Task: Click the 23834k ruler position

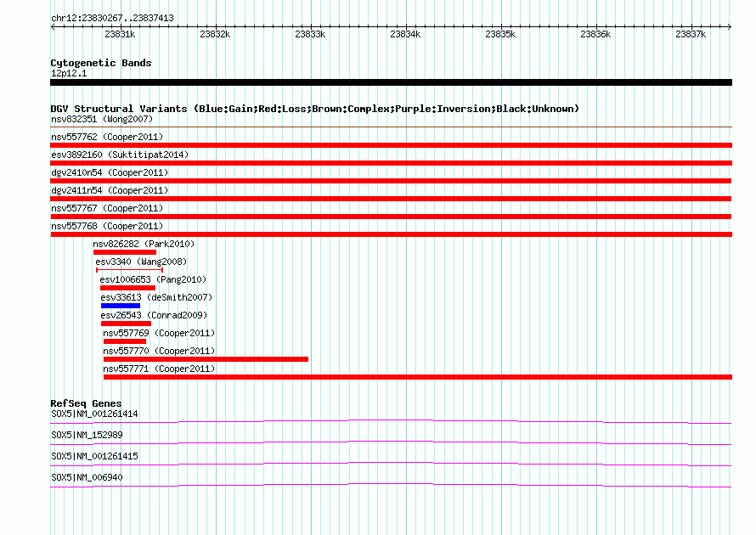Action: 405,34
